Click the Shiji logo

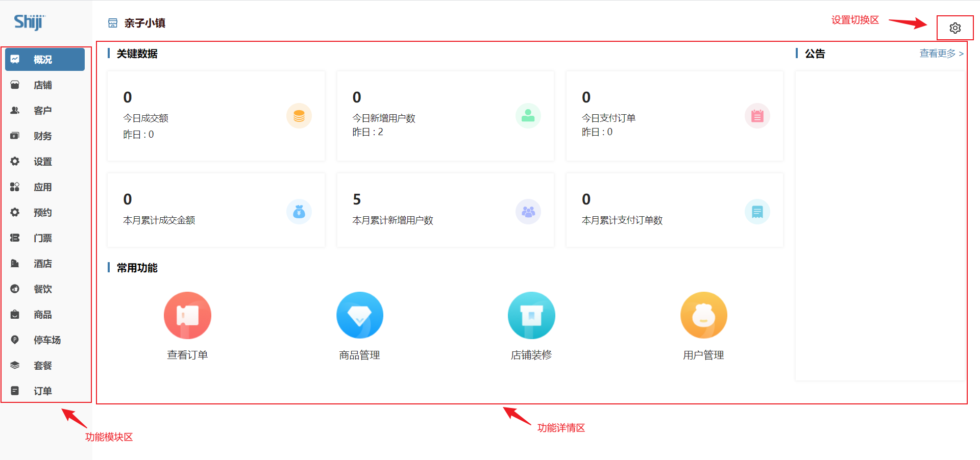point(30,22)
